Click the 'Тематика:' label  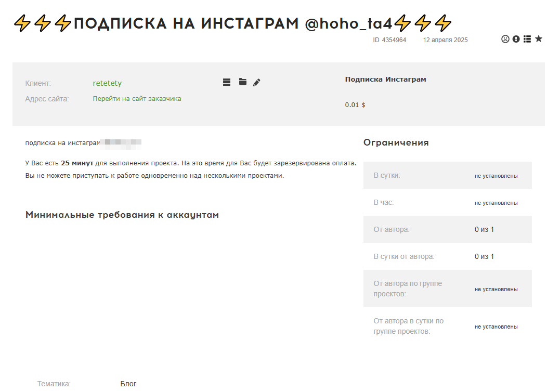tap(54, 384)
